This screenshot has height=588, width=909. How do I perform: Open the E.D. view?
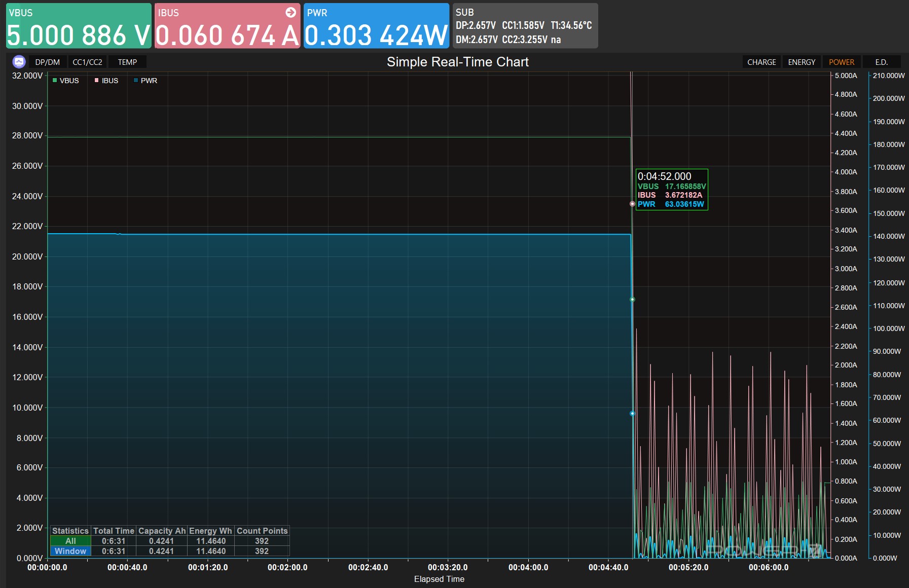[881, 62]
